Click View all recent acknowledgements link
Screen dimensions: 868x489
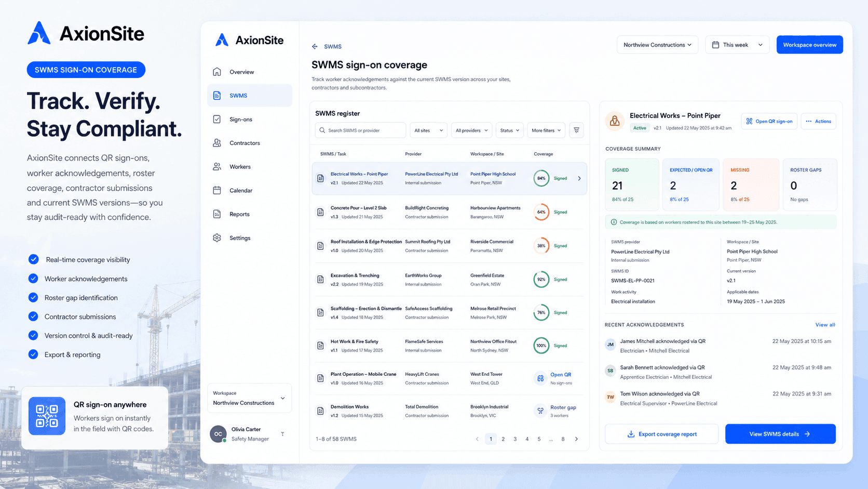825,325
